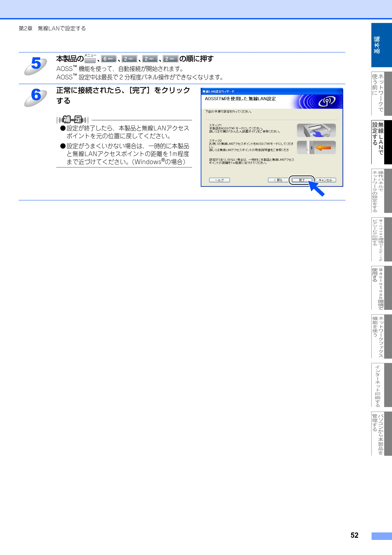Open the インターネット印刷する side tab

point(381,385)
